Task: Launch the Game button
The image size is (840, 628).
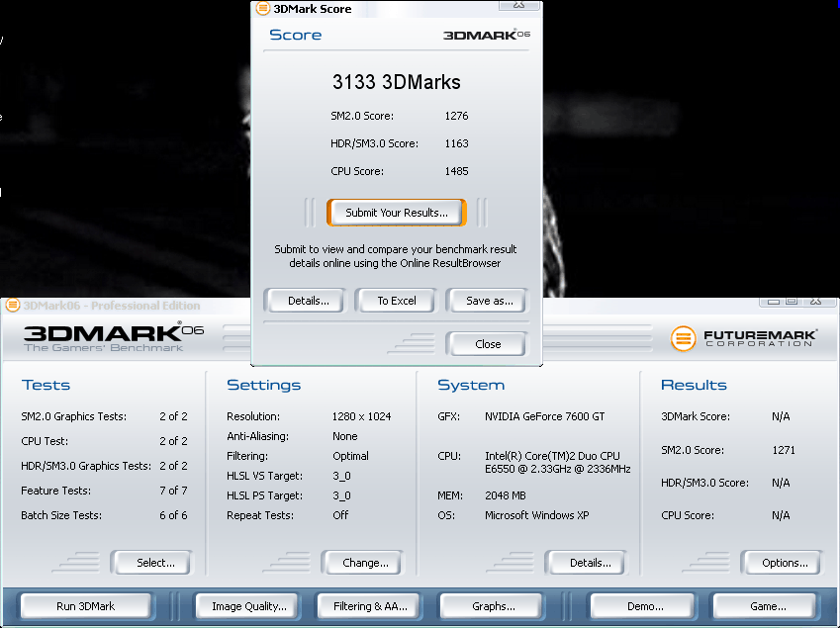Action: [768, 606]
